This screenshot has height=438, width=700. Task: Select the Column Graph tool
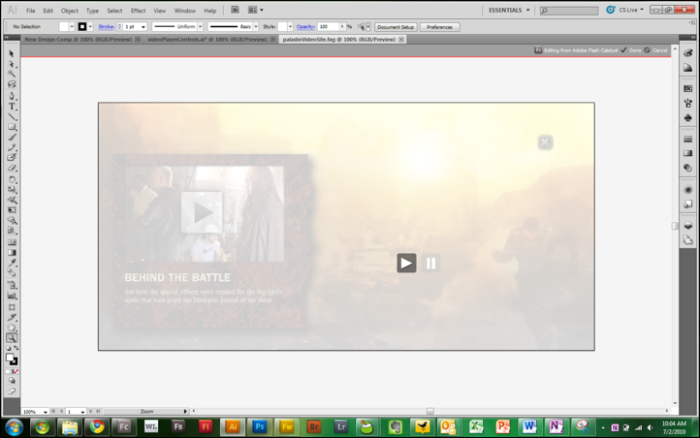pyautogui.click(x=12, y=296)
